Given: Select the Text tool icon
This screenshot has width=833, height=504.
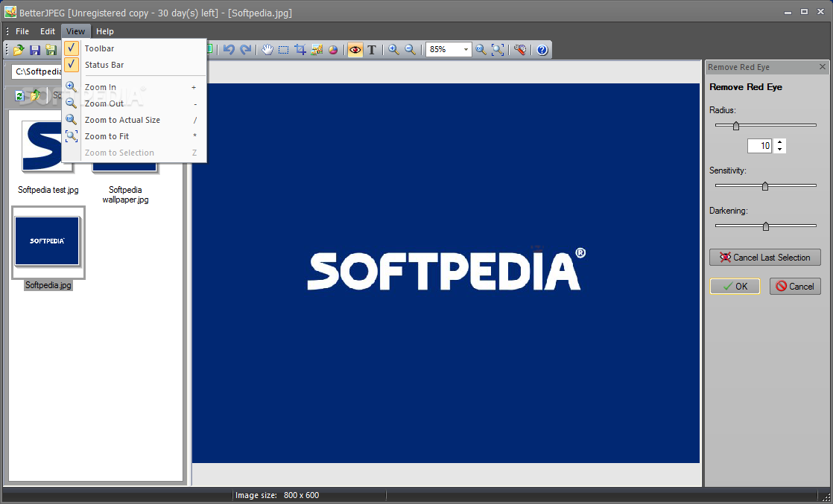Looking at the screenshot, I should pyautogui.click(x=372, y=50).
